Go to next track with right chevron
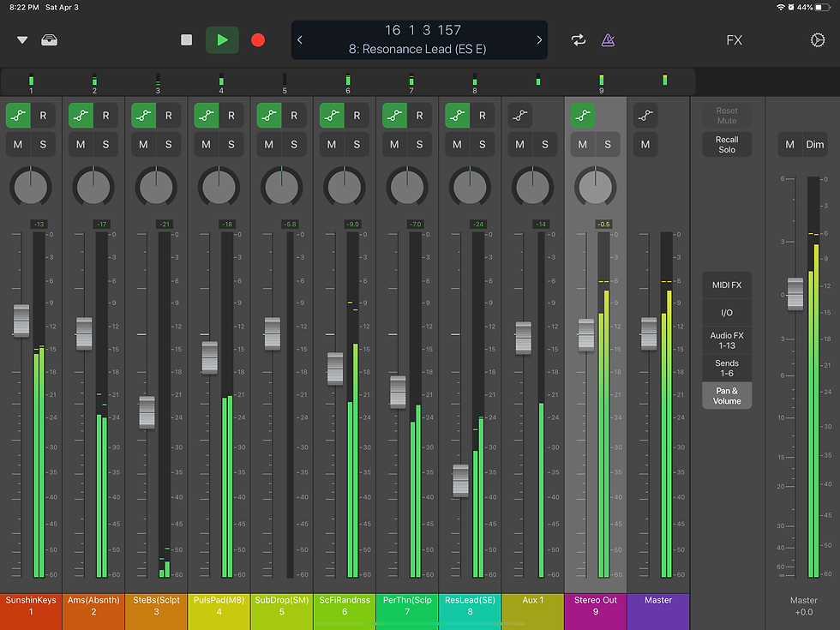840x630 pixels. pyautogui.click(x=539, y=40)
